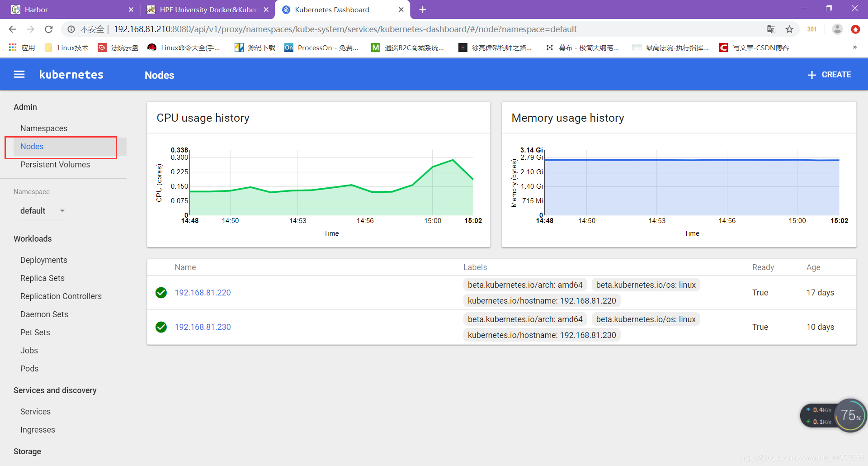Viewport: 868px width, 466px height.
Task: Click the Admin section heading
Action: pos(25,107)
